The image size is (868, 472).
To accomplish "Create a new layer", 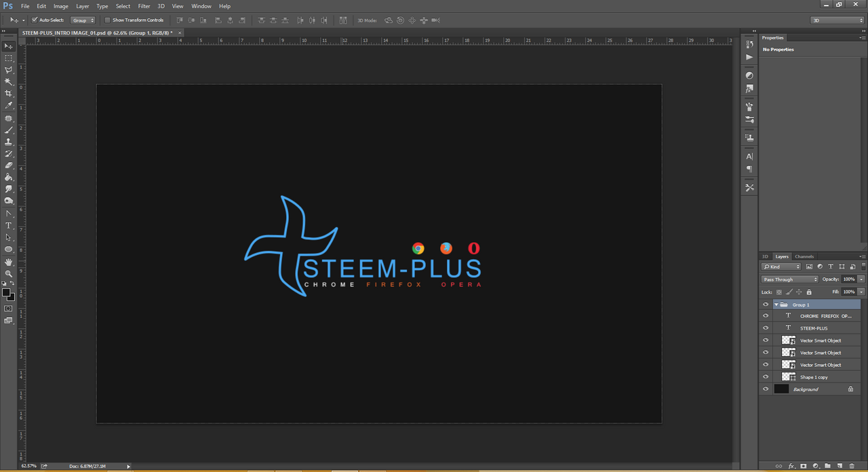I will click(x=840, y=466).
